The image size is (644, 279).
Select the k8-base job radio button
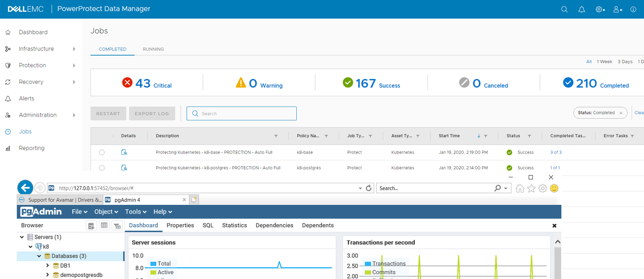(x=102, y=153)
